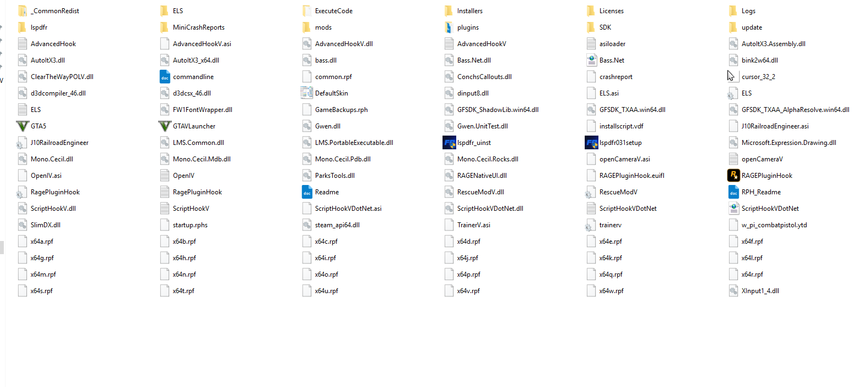
Task: Click the cursor_32_2 cursor file icon
Action: point(733,77)
